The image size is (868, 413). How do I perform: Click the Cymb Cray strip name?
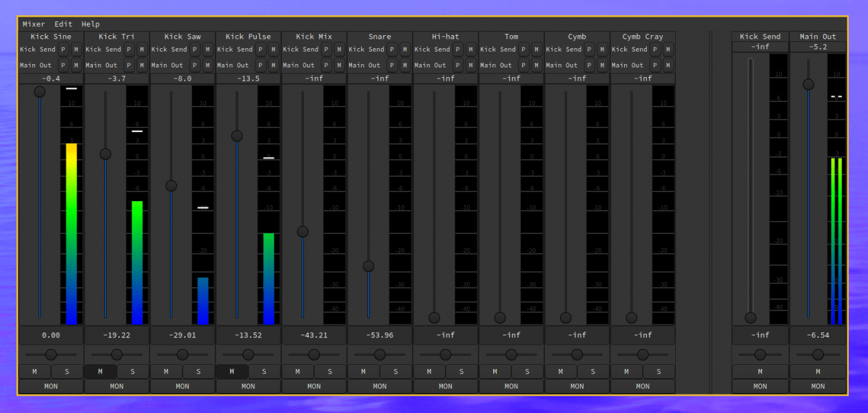tap(643, 36)
